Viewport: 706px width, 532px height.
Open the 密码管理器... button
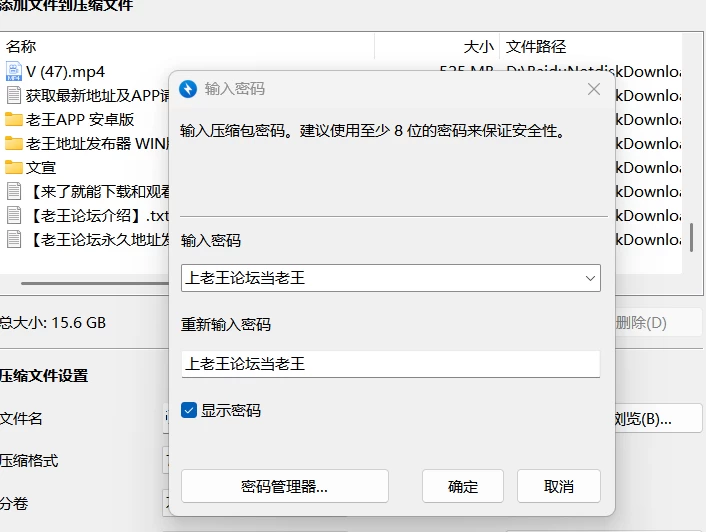(x=285, y=486)
